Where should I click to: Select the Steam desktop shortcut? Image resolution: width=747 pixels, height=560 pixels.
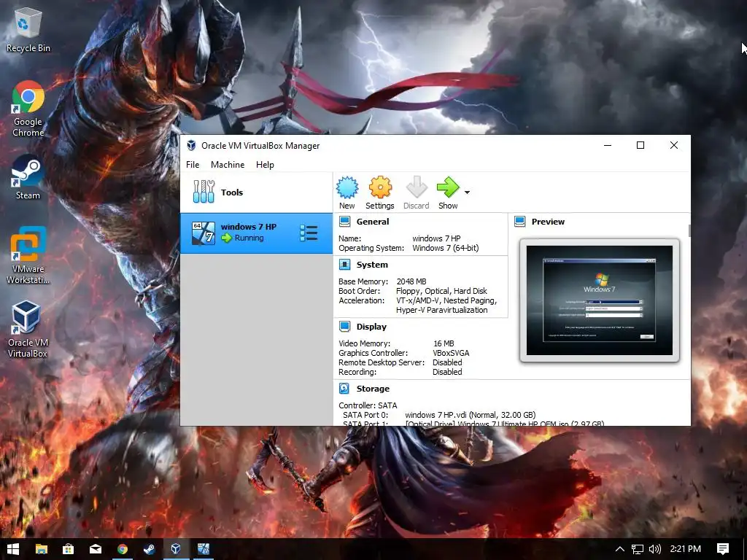pyautogui.click(x=28, y=177)
